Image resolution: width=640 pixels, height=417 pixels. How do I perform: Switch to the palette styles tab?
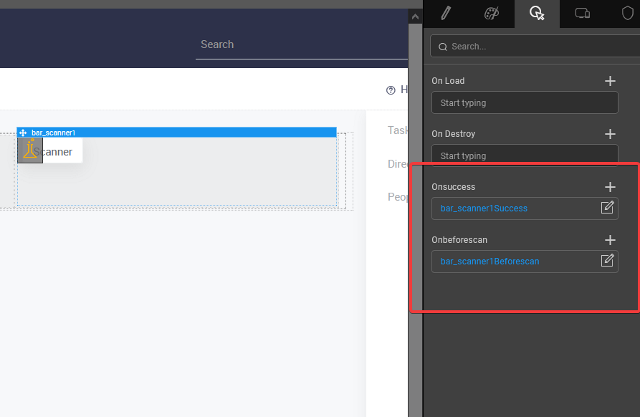pyautogui.click(x=491, y=13)
